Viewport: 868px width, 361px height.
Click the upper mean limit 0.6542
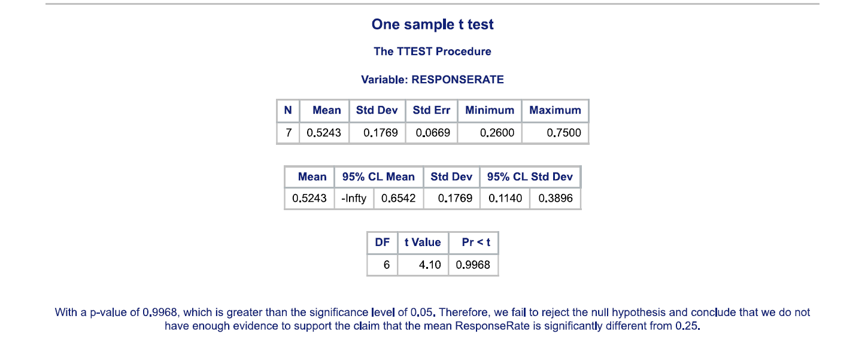(x=398, y=199)
